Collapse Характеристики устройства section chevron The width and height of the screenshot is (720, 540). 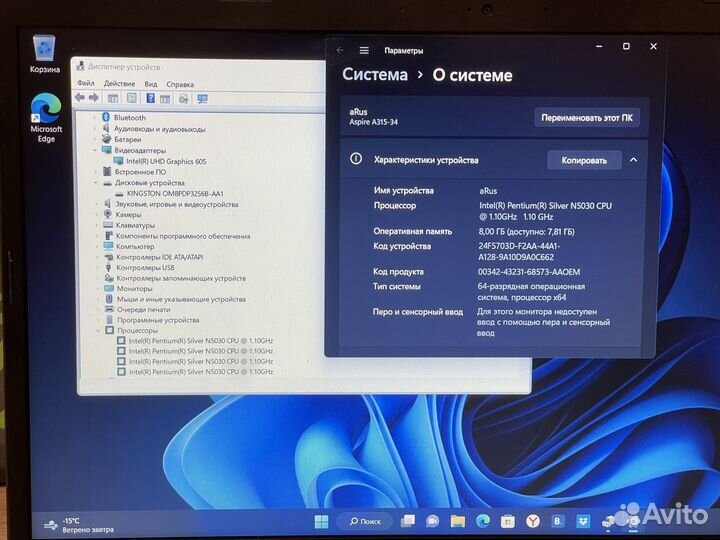pyautogui.click(x=634, y=160)
